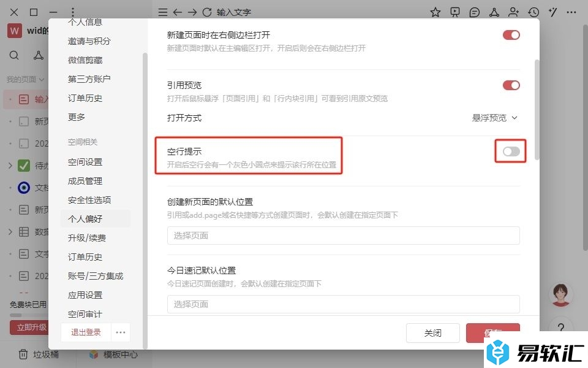Select 个人偏好 settings item
Image resolution: width=588 pixels, height=368 pixels.
96,218
